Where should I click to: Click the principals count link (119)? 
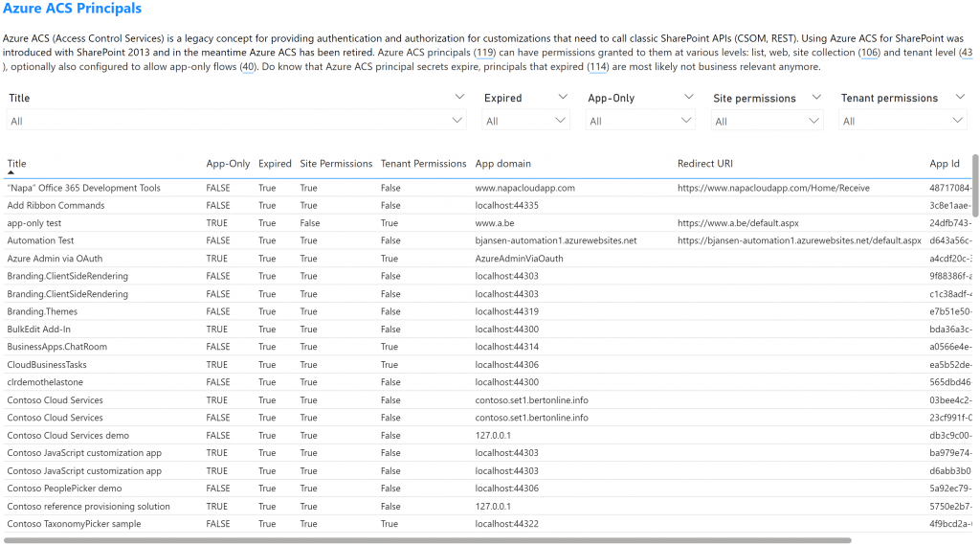(484, 53)
